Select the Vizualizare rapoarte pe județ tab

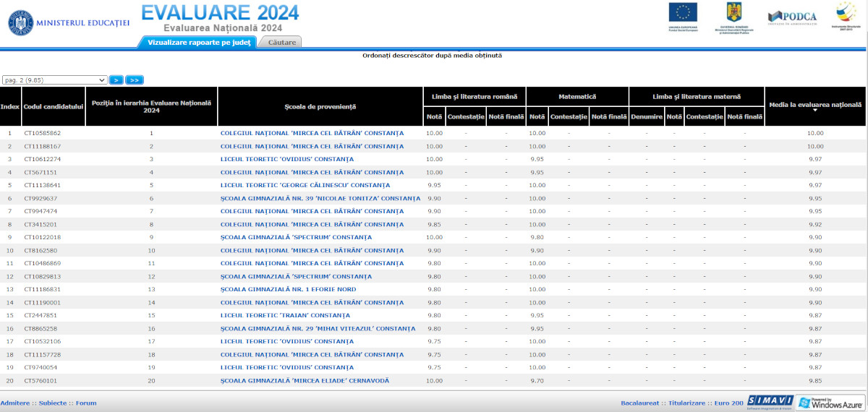click(x=198, y=42)
